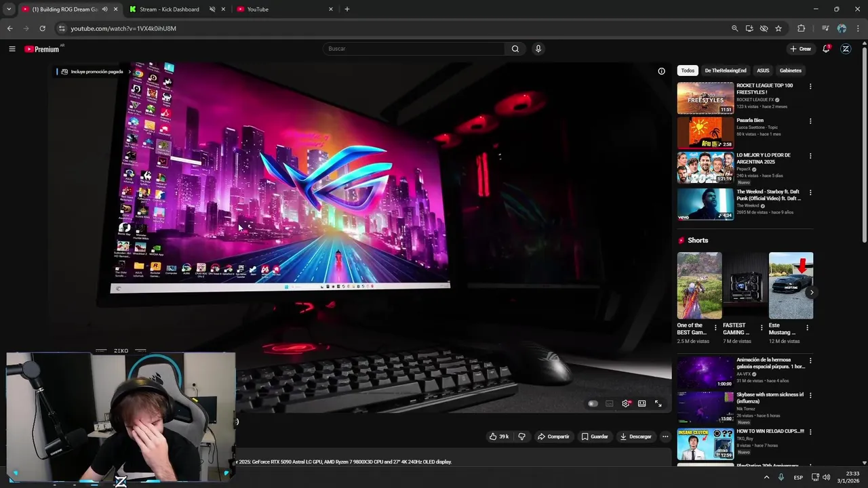This screenshot has width=868, height=488.
Task: Open options for Skybase storm sickness video
Action: (x=810, y=395)
